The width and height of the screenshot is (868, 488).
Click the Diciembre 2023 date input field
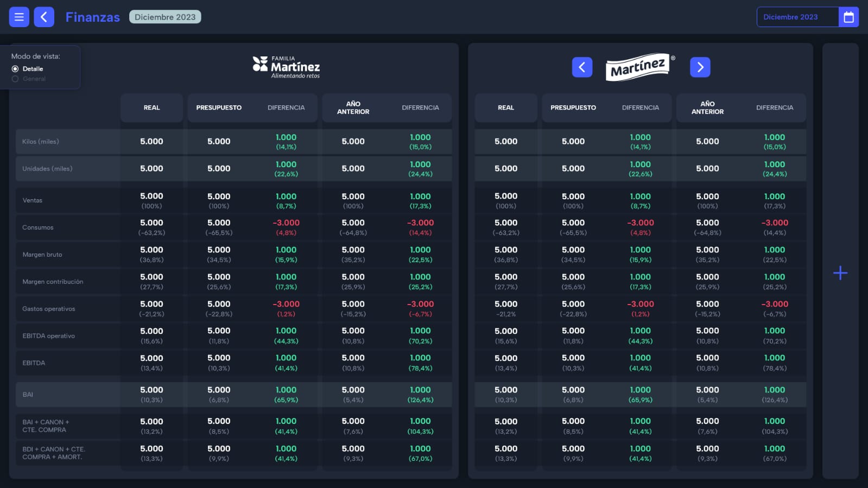coord(797,17)
